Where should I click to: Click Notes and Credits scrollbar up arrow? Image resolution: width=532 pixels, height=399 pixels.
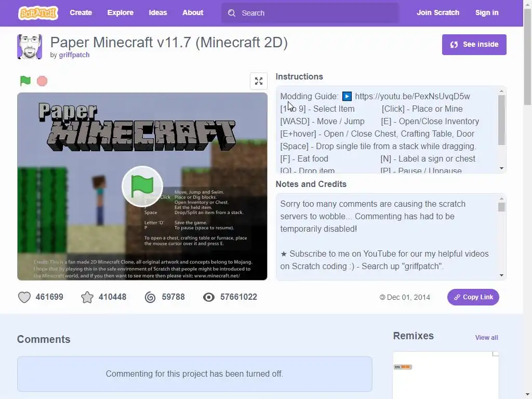[x=501, y=198]
